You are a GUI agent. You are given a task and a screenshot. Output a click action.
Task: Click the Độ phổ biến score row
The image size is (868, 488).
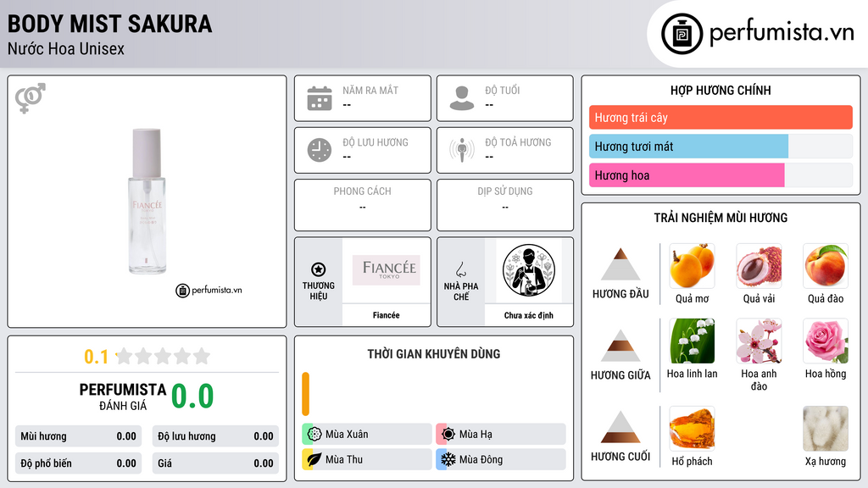(78, 463)
